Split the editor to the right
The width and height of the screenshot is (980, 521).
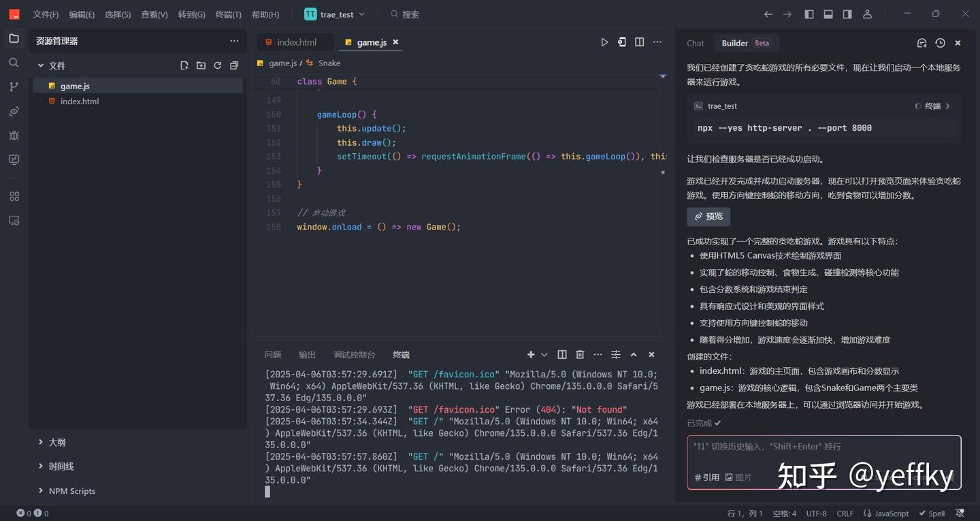click(639, 42)
